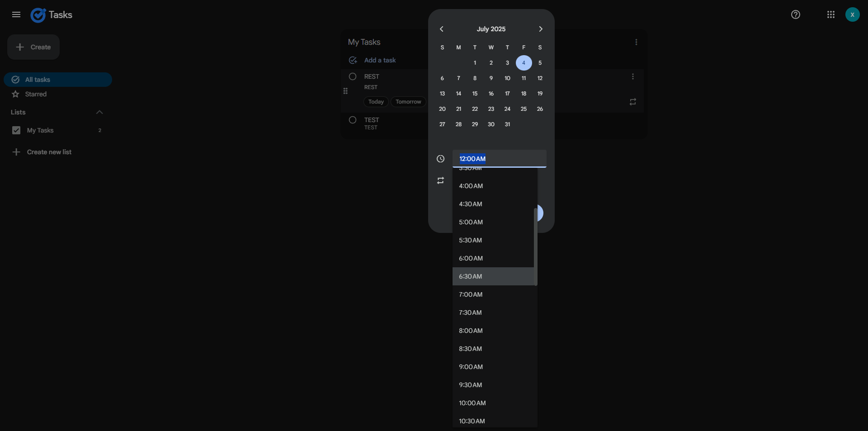Screen dimensions: 868x431
Task: Select 6:00 AM from time list
Action: coord(493,258)
